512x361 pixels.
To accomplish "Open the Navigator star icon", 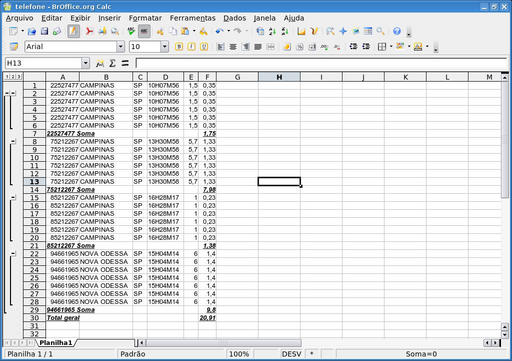I will click(x=343, y=31).
